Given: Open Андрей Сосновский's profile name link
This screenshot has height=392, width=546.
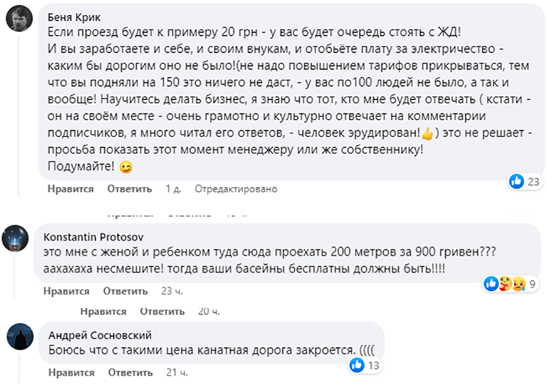Looking at the screenshot, I should coord(100,335).
